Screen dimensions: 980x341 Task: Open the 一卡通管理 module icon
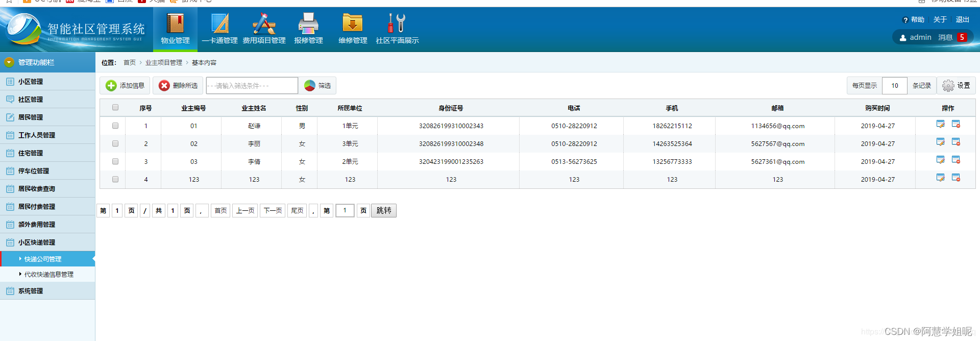219,23
